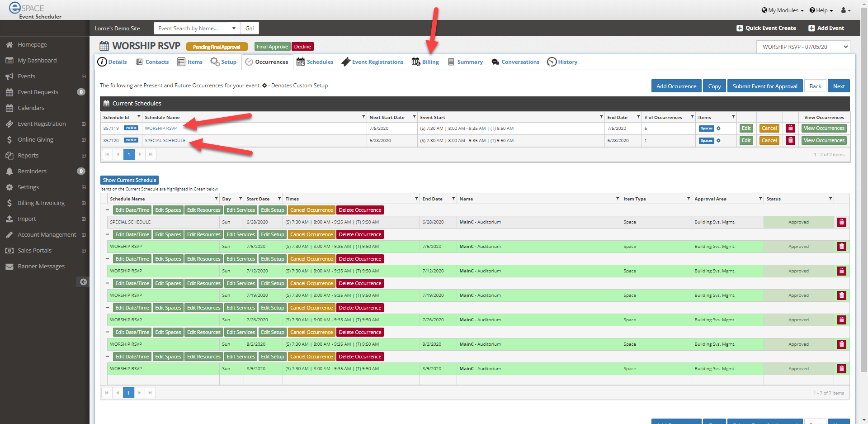Delete 7/12/2020 occurrence with trash icon

tap(841, 271)
